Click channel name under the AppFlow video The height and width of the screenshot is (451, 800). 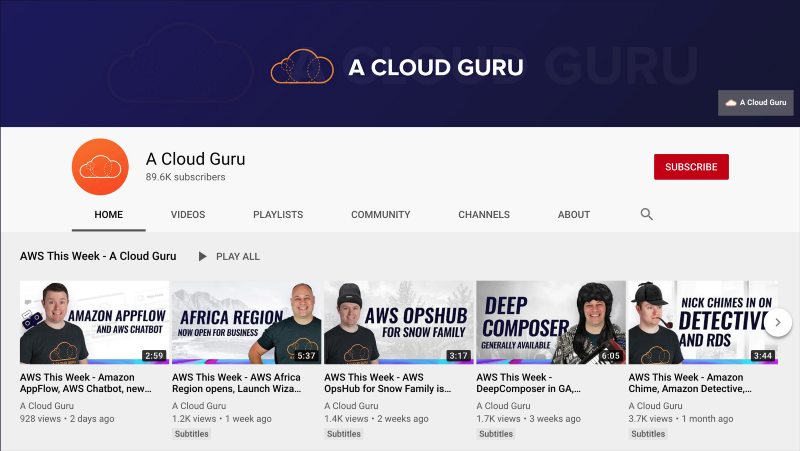(47, 406)
